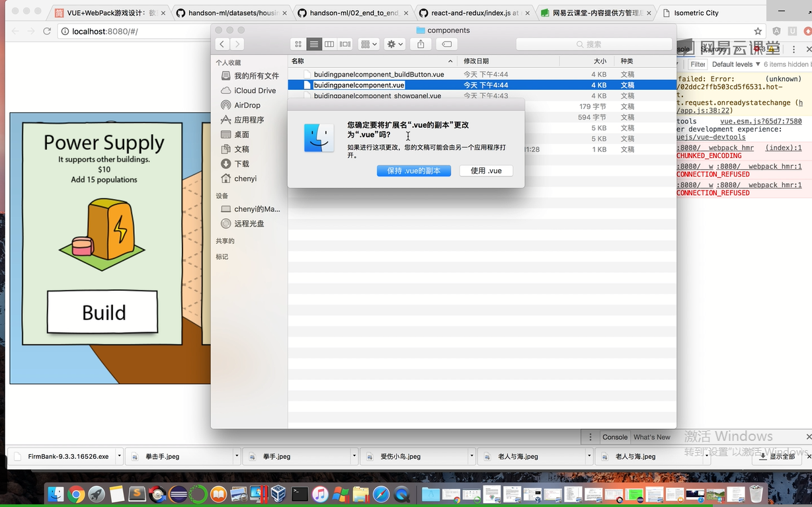Switch Finder to list view
The height and width of the screenshot is (507, 812).
click(314, 44)
